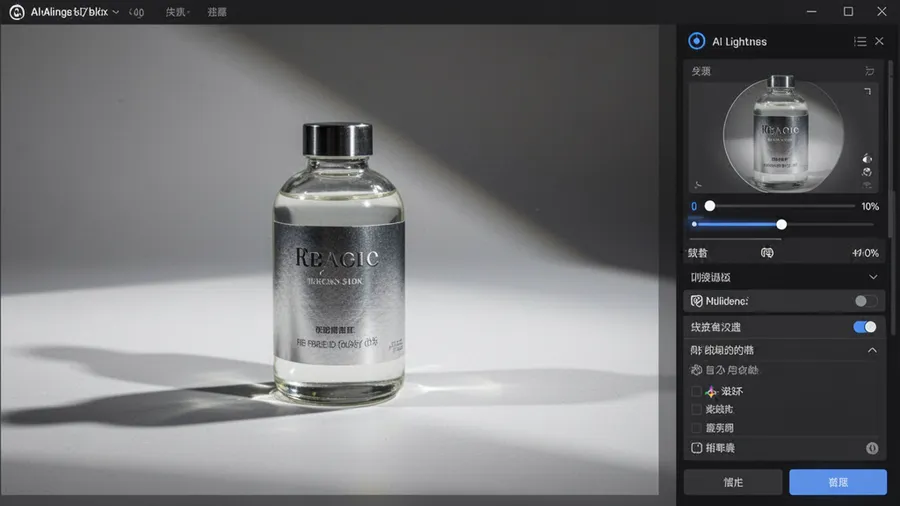
Task: Click the corner bracket icon in the preview
Action: [868, 91]
